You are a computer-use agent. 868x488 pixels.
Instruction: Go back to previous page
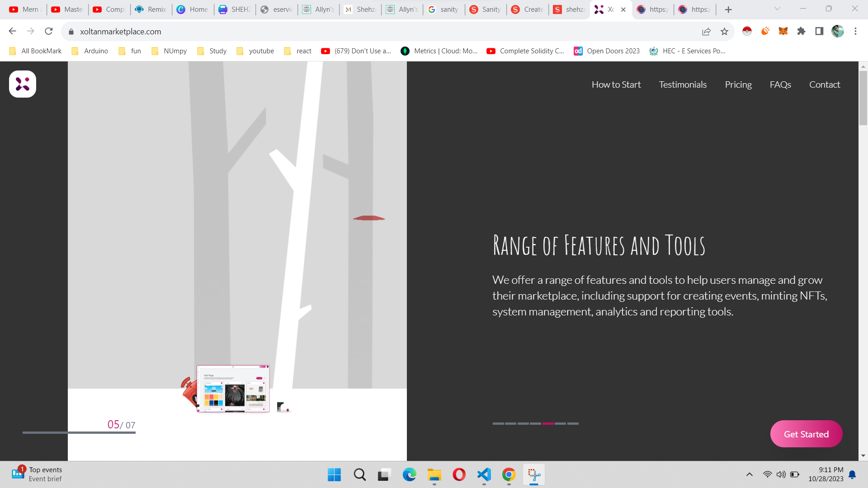point(13,31)
